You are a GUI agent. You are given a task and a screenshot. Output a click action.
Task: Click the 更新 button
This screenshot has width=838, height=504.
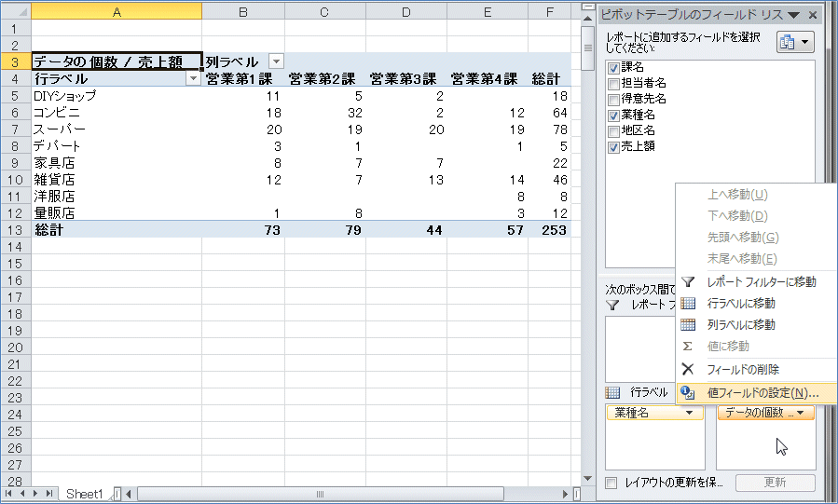(775, 483)
